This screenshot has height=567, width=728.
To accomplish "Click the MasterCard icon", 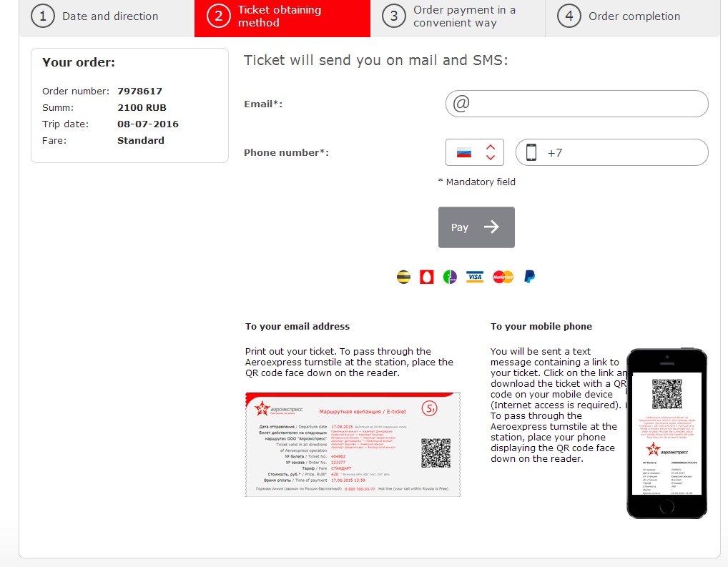I will [503, 277].
